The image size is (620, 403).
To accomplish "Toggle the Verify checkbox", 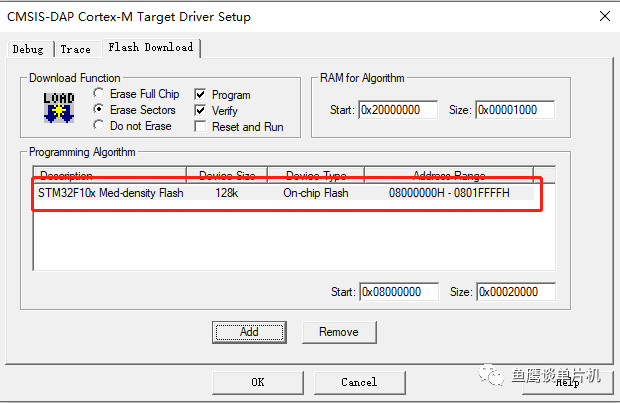I will (200, 110).
